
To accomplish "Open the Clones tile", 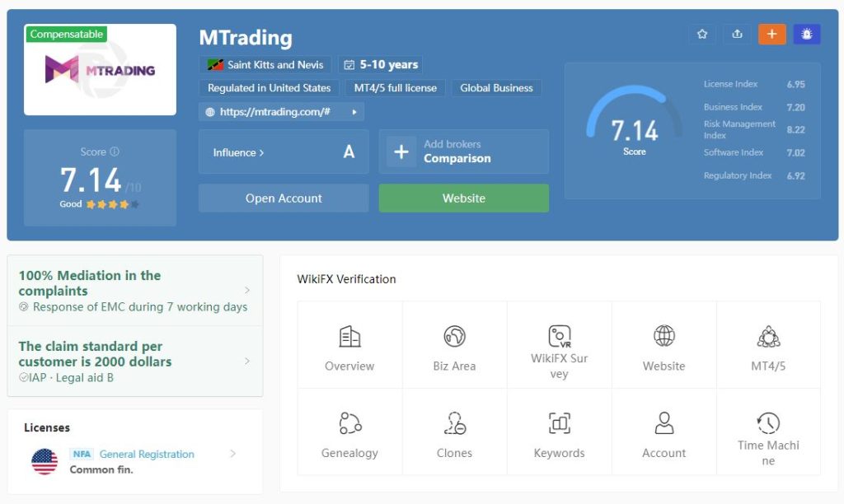I will [x=454, y=432].
